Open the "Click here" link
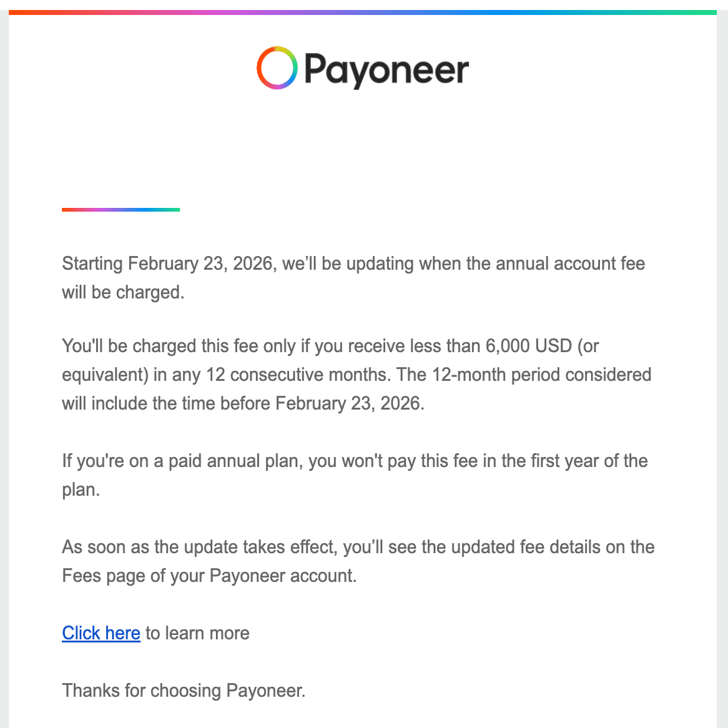Screen dimensions: 728x728 coord(101,633)
